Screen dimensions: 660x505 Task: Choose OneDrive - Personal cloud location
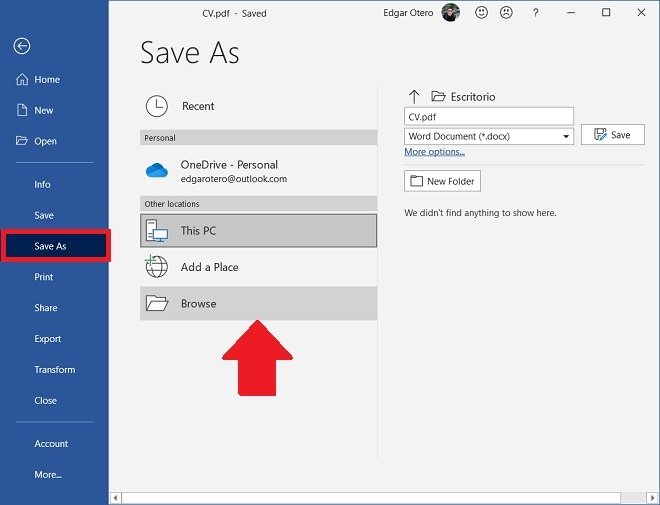tap(258, 171)
